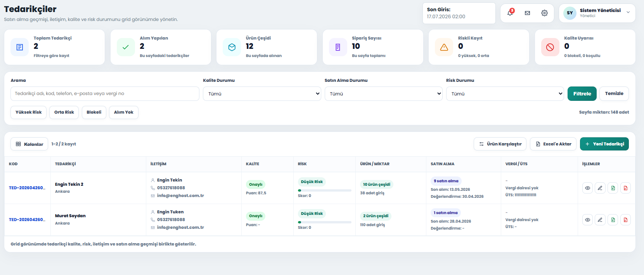Open the Sistem Yöneticisi user menu
Screen dimensions: 644x275
[597, 13]
